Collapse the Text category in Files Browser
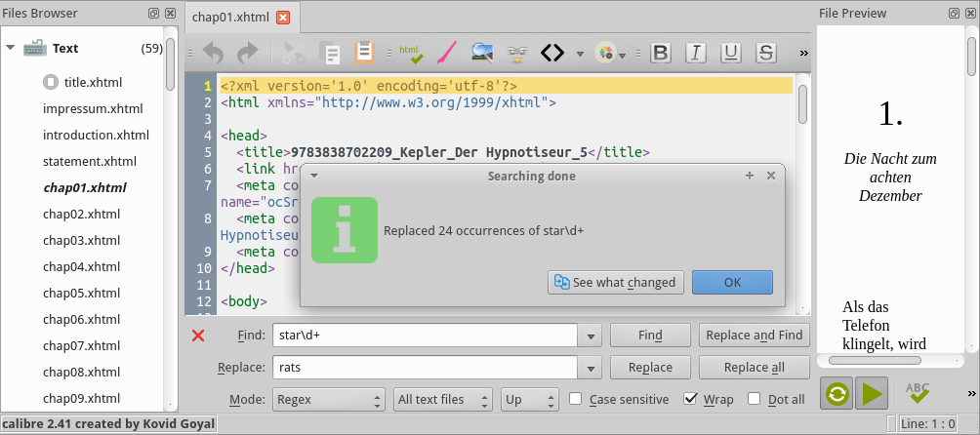 click(x=10, y=48)
